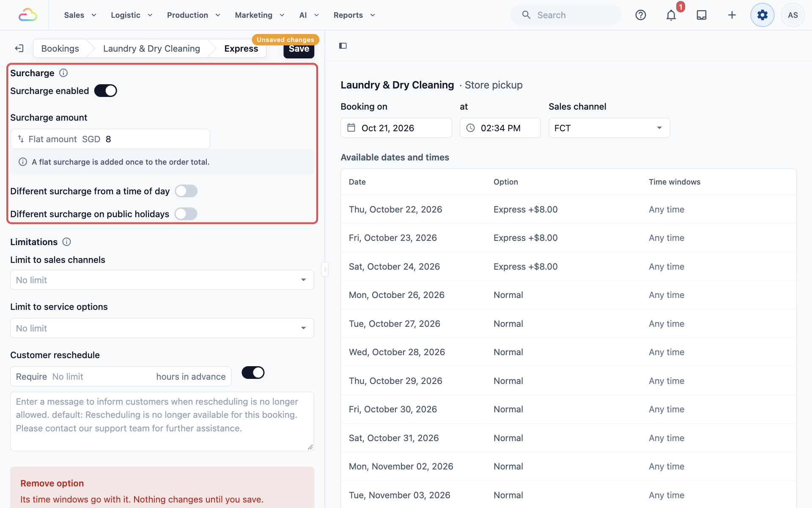This screenshot has height=508, width=812.
Task: Open the notifications bell icon
Action: tap(671, 15)
